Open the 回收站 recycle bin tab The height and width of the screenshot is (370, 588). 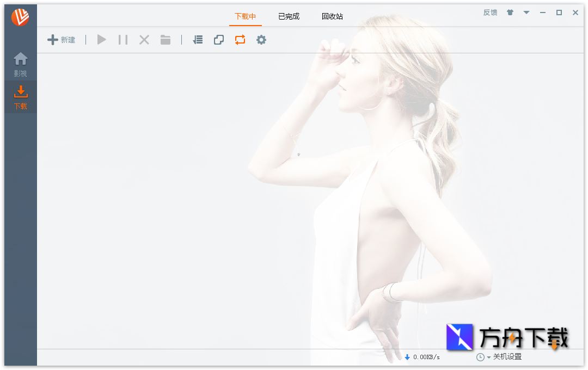click(332, 16)
